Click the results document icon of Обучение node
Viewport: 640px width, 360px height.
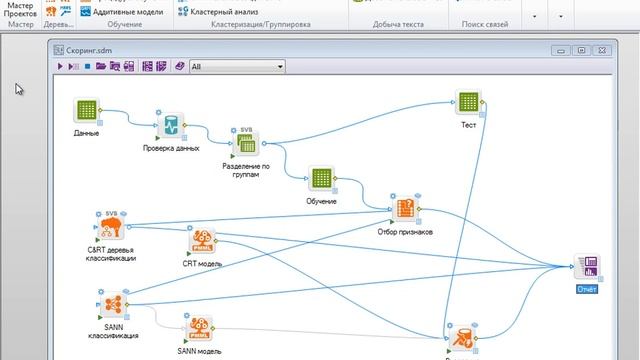335,191
